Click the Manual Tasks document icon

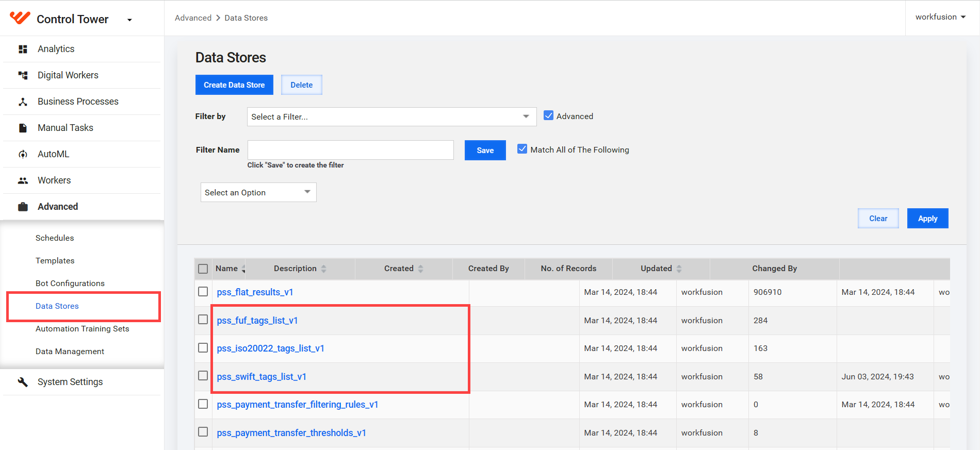23,128
